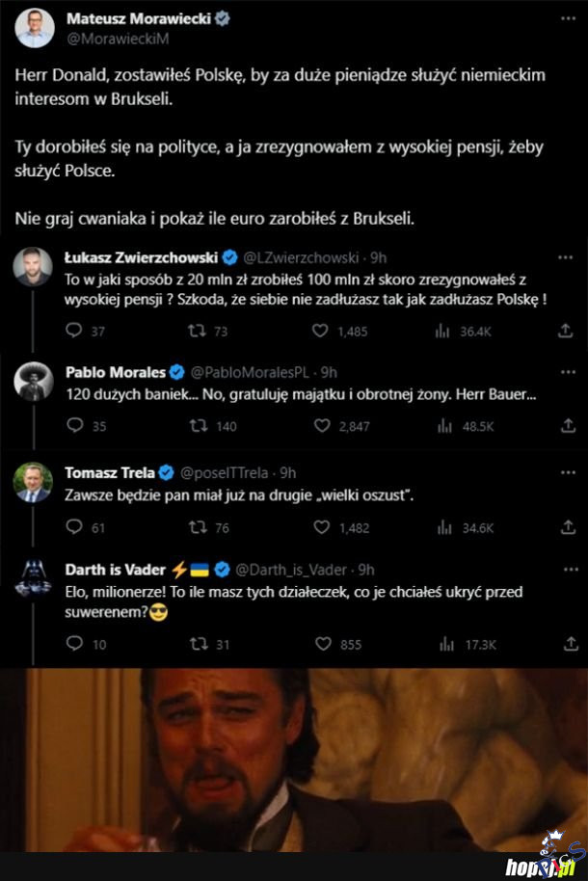Image resolution: width=588 pixels, height=881 pixels.
Task: Click Tomasz Trela's profile avatar
Action: [x=33, y=482]
